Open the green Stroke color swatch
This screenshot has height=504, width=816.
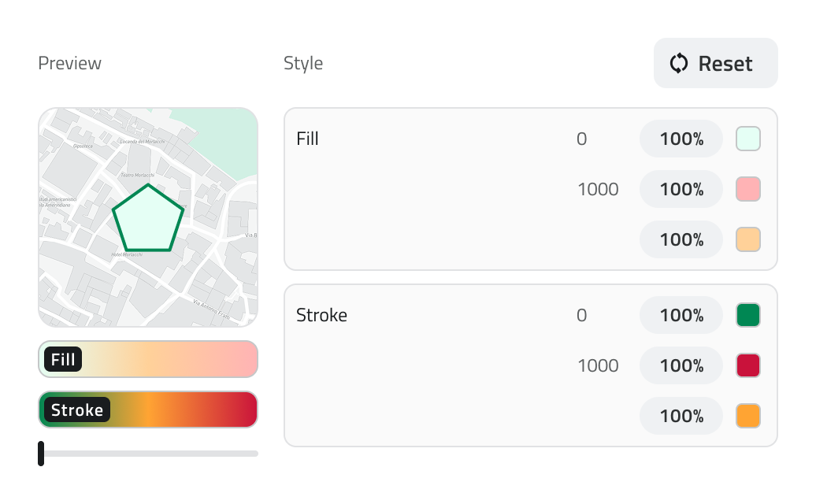click(747, 315)
